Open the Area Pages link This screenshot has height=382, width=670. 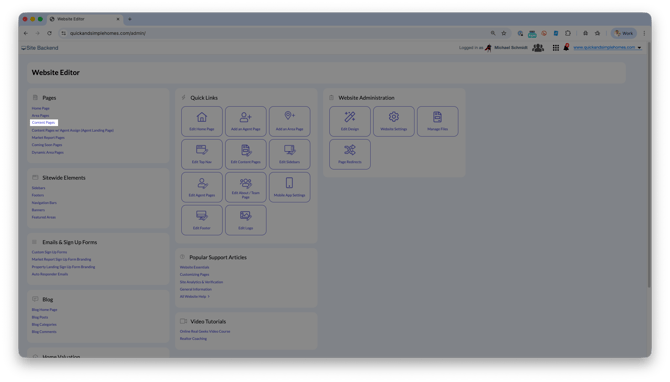40,116
